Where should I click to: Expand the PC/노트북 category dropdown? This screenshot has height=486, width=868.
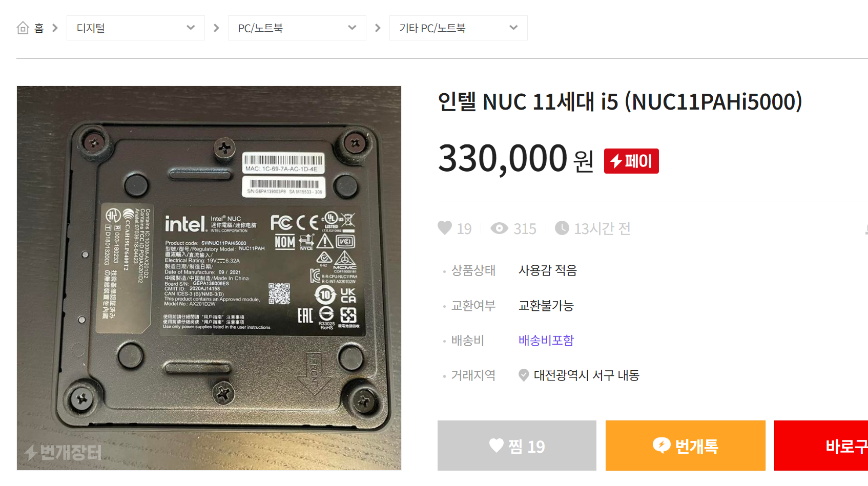pyautogui.click(x=297, y=28)
